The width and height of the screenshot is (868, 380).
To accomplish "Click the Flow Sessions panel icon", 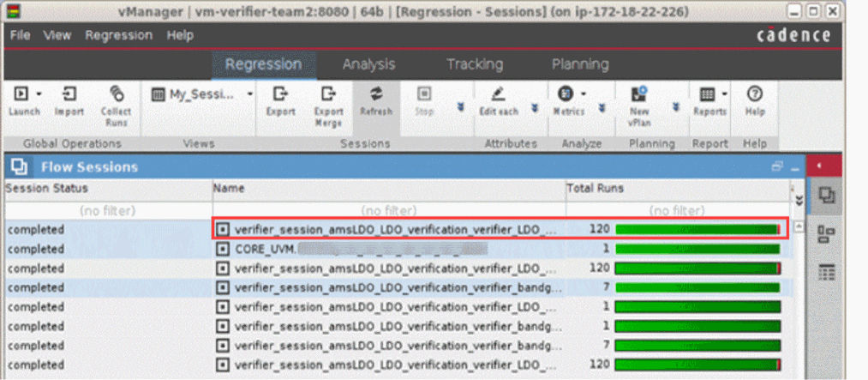I will pyautogui.click(x=20, y=166).
